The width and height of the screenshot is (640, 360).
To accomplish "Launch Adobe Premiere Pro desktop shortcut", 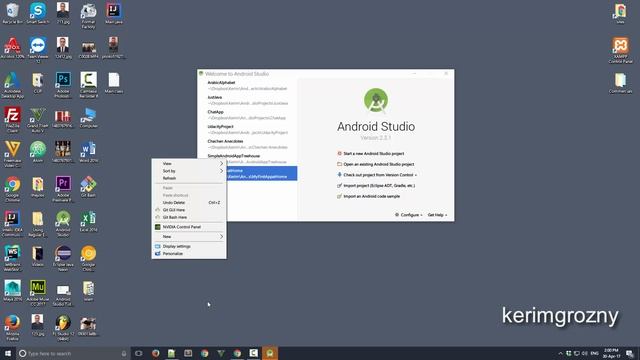I will [x=63, y=189].
